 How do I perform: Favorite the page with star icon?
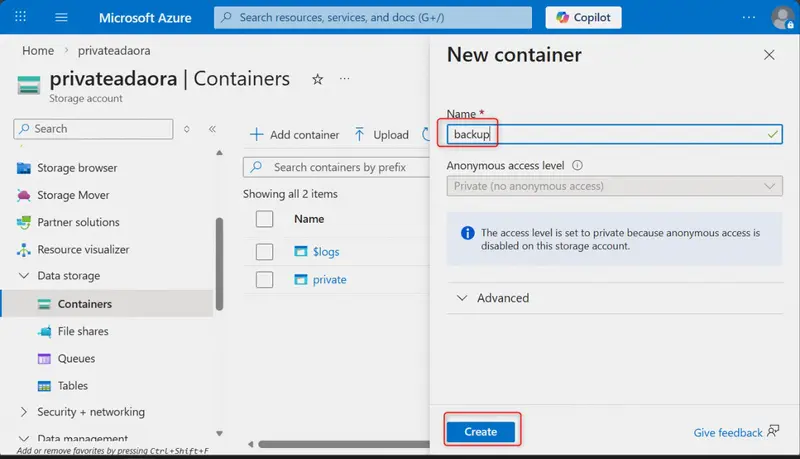point(317,79)
